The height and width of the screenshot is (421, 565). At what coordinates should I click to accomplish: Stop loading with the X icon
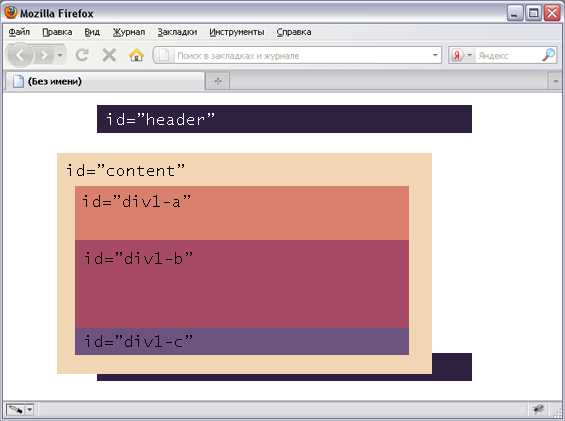pos(109,55)
